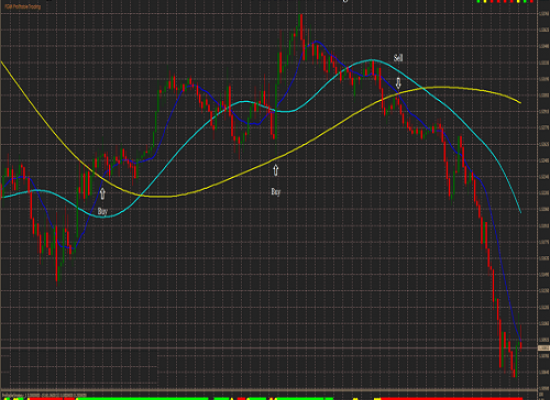Select the Buy label below the second arrow
This screenshot has height=400, width=550.
coord(276,192)
